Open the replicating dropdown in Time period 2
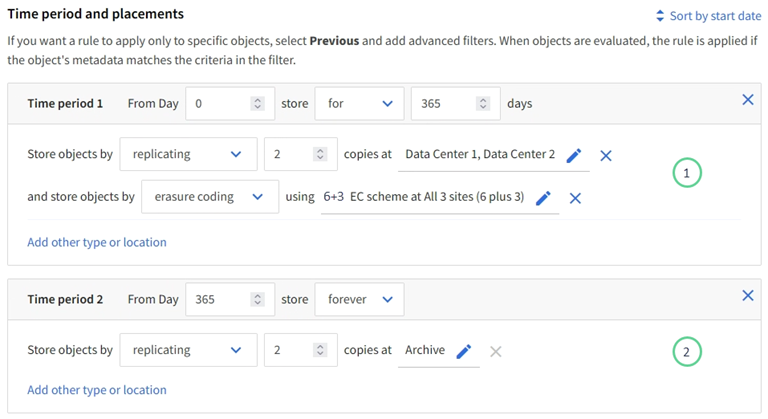This screenshot has height=419, width=768. pyautogui.click(x=187, y=351)
